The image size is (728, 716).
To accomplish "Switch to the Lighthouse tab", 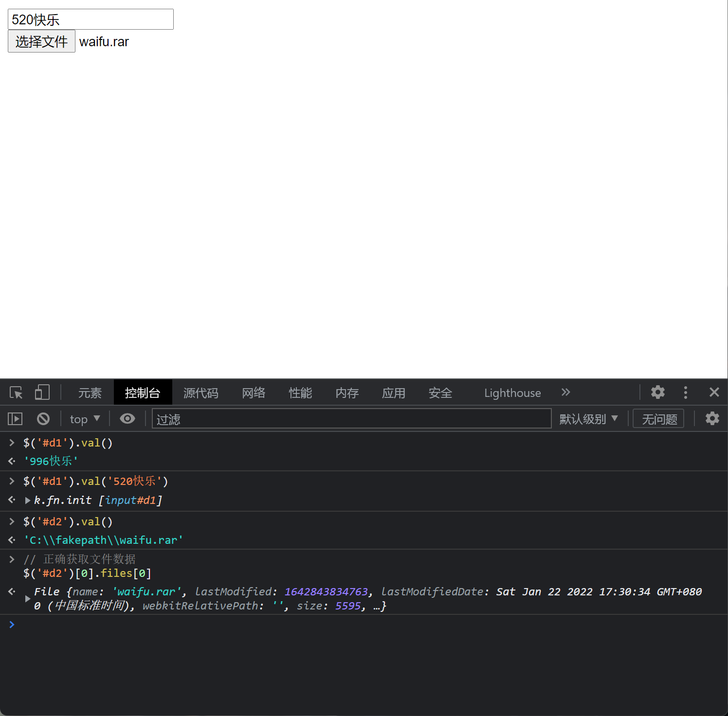I will tap(512, 393).
